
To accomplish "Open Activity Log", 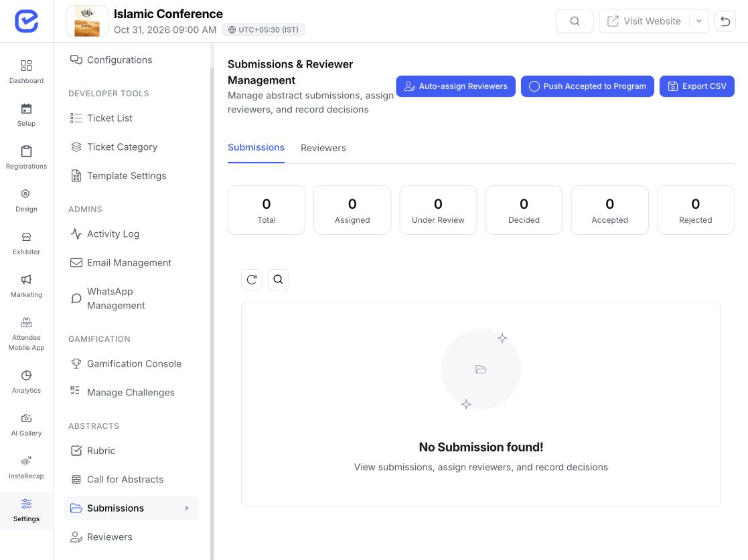I will click(x=132, y=234).
